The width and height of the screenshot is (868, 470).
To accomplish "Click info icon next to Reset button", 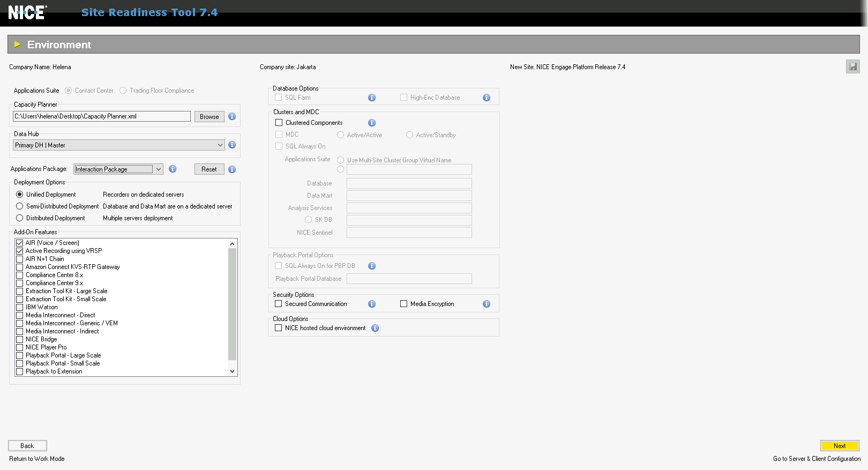I will tap(232, 169).
